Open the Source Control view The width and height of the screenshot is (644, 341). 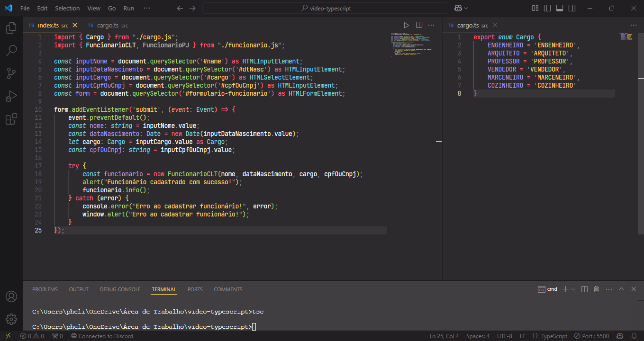point(11,73)
